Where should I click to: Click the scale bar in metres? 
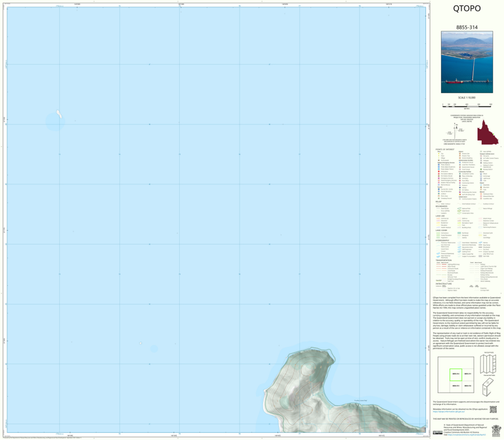click(x=467, y=106)
